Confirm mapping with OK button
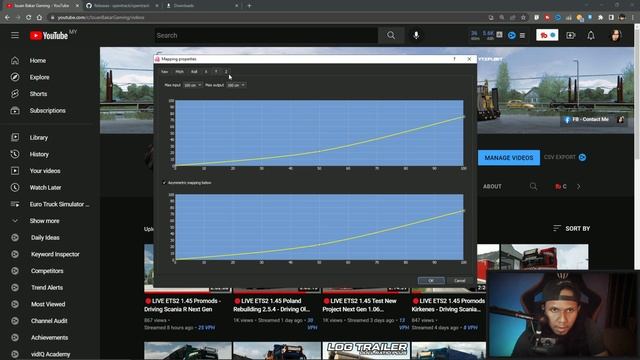 click(x=431, y=281)
